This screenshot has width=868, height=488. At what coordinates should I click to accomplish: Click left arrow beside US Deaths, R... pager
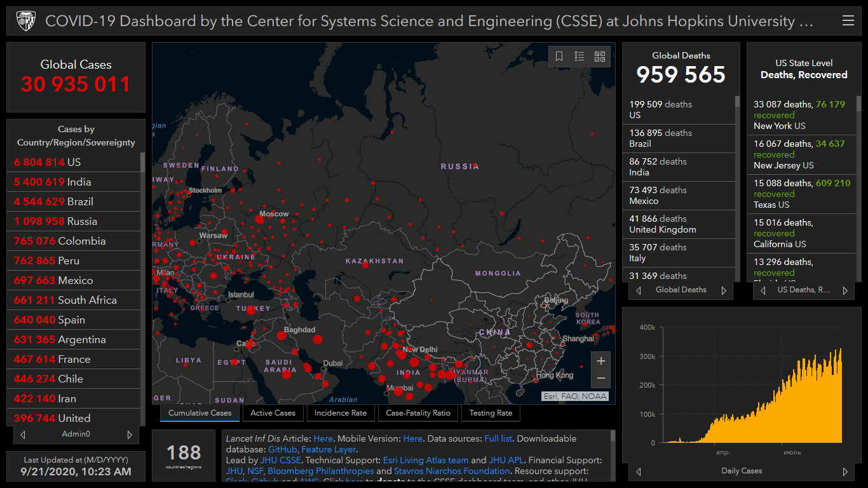(763, 290)
